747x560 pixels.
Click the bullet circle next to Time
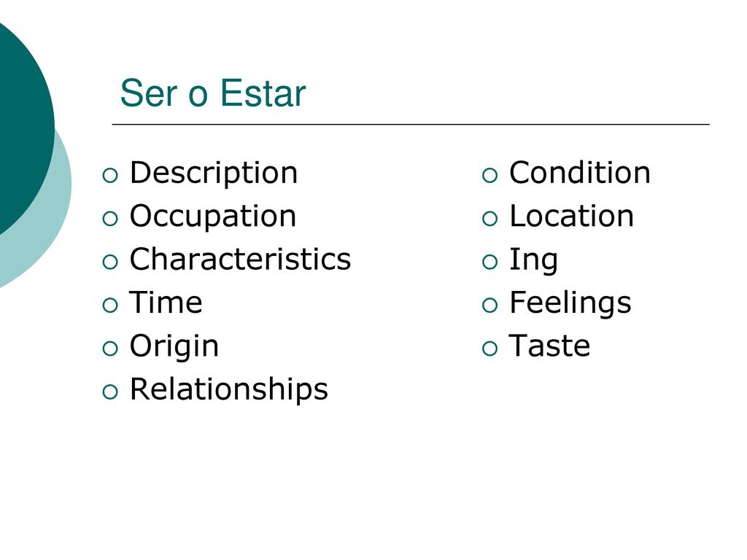click(x=110, y=306)
